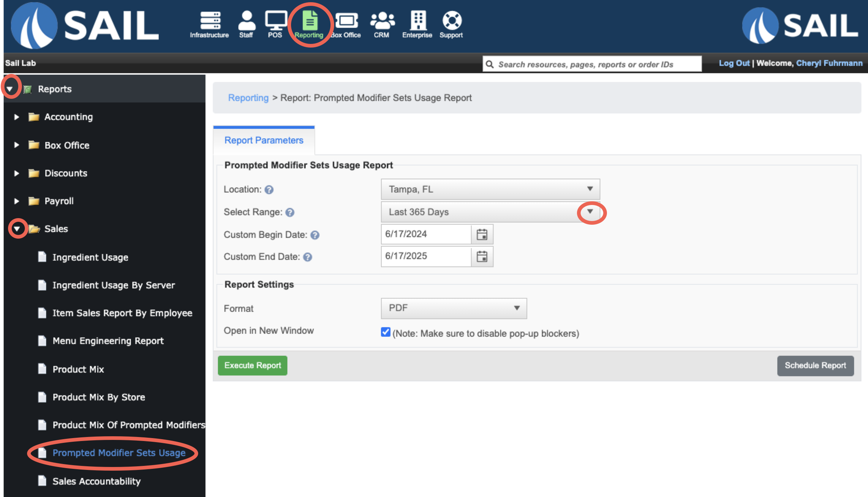Open calendar picker for Custom Begin Date
Screen dimensions: 868x497
pos(482,235)
